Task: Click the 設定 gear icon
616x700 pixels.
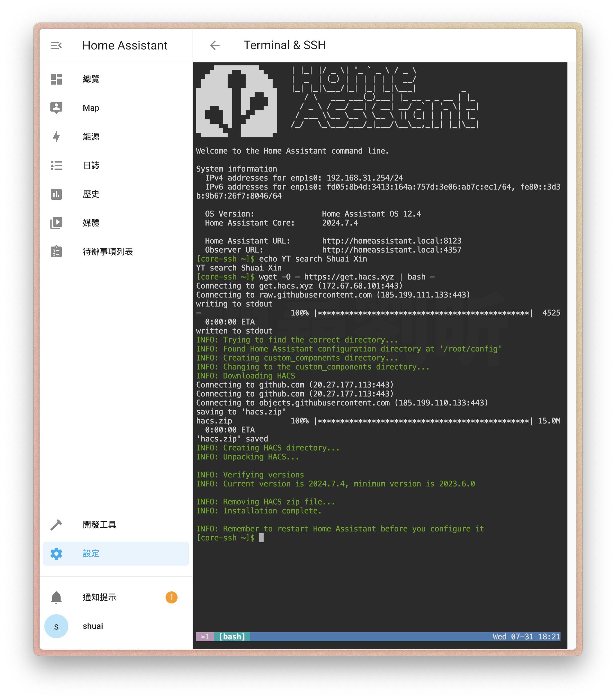Action: 56,553
